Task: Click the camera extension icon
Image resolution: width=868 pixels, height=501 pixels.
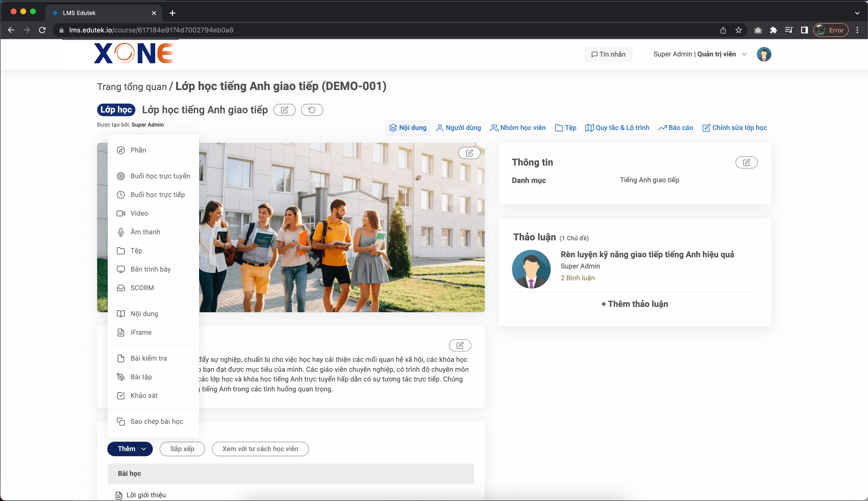Action: click(758, 30)
